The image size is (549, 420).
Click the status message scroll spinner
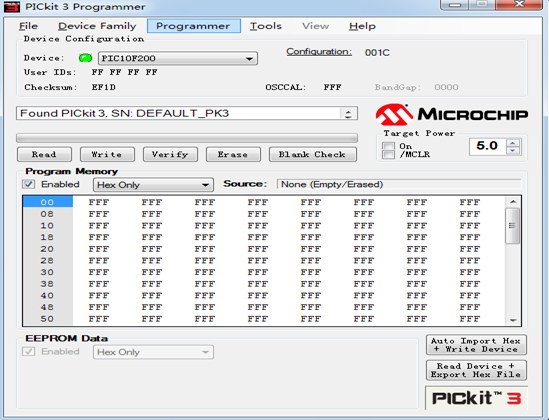(x=348, y=114)
